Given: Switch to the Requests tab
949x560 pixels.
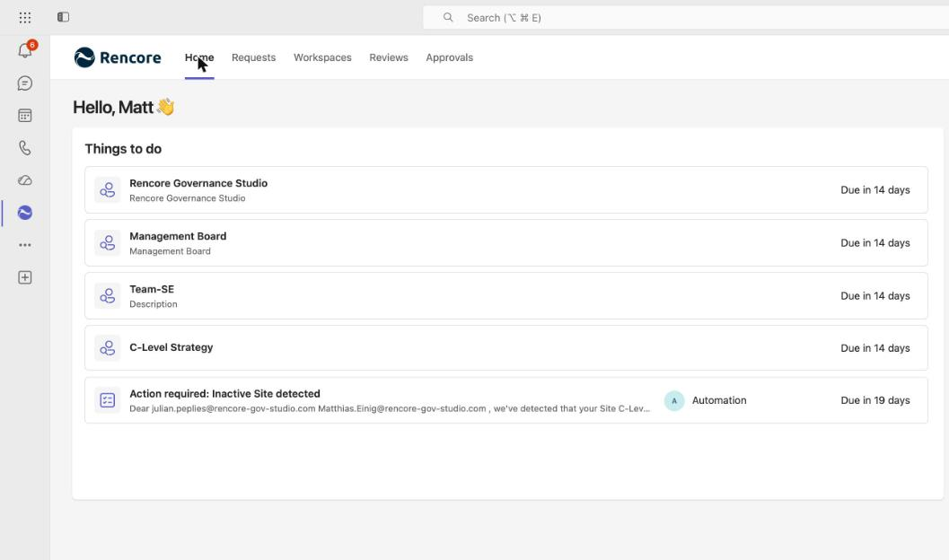Looking at the screenshot, I should point(253,57).
